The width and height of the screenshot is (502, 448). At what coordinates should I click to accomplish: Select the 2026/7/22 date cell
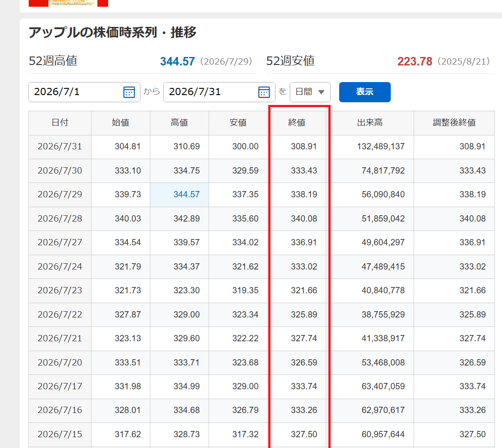(x=60, y=314)
